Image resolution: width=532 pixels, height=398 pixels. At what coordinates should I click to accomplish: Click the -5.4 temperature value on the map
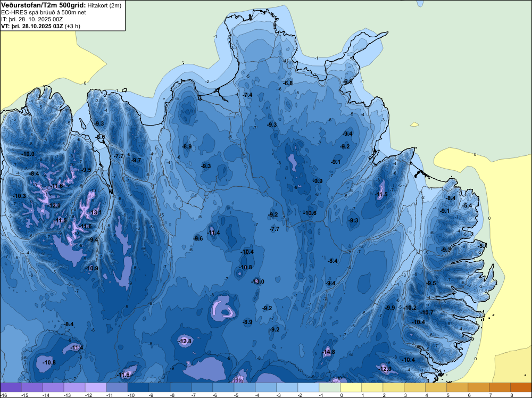(467, 205)
